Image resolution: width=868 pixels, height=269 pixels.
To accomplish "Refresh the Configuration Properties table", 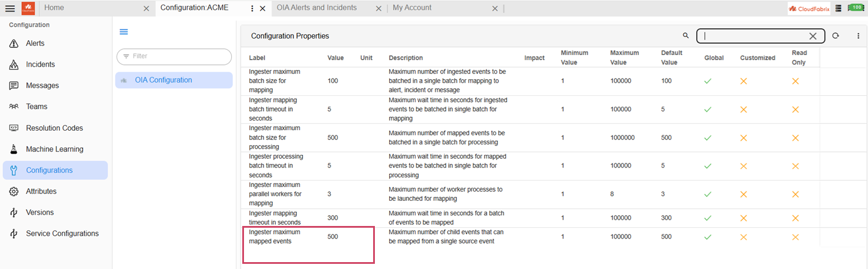I will [836, 36].
